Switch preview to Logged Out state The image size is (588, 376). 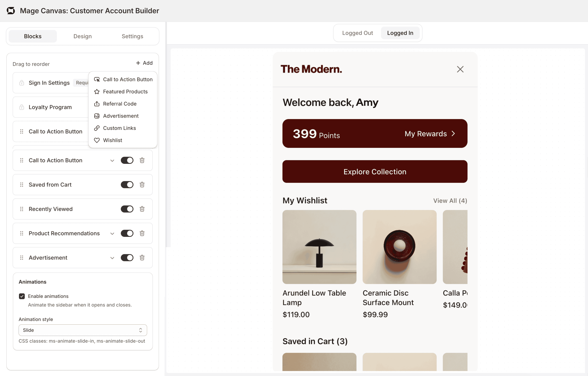(x=357, y=33)
